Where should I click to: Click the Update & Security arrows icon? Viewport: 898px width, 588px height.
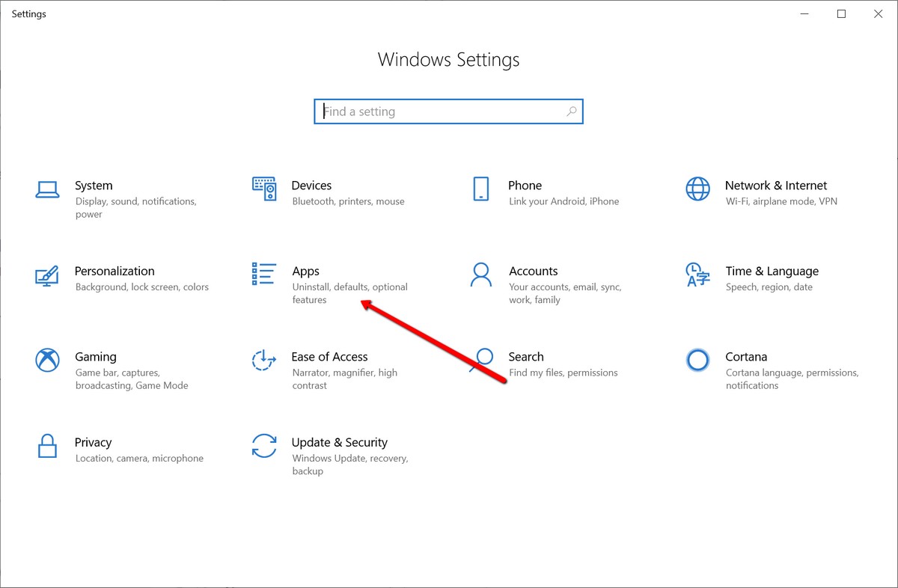(x=264, y=447)
